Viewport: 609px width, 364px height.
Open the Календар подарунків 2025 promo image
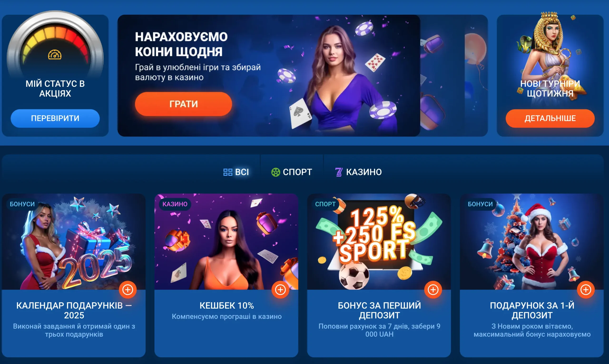point(74,242)
